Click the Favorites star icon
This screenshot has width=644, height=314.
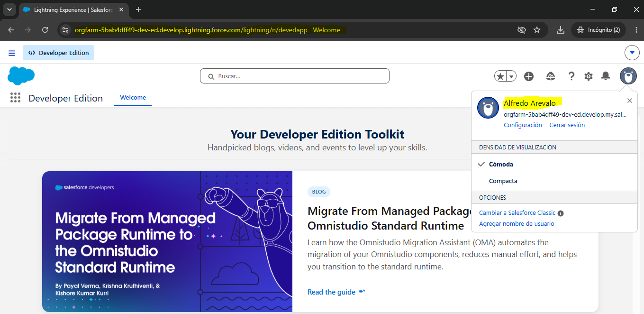click(x=500, y=76)
